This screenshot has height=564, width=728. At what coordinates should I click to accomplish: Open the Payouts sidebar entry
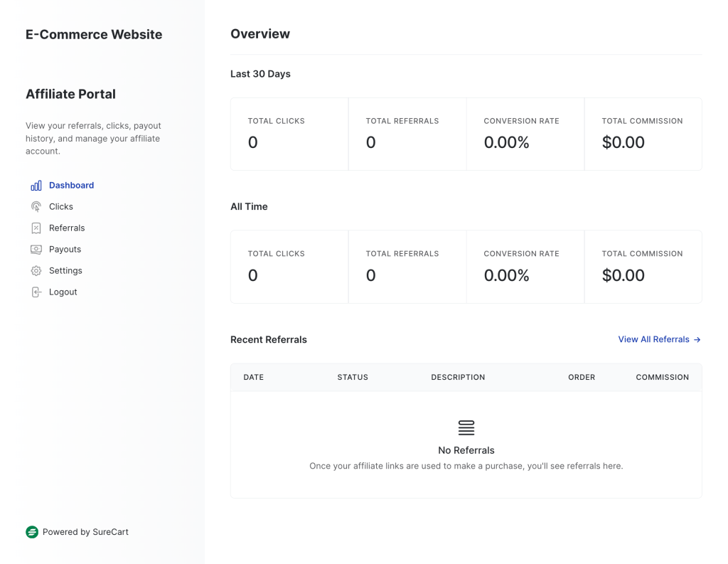click(x=65, y=249)
